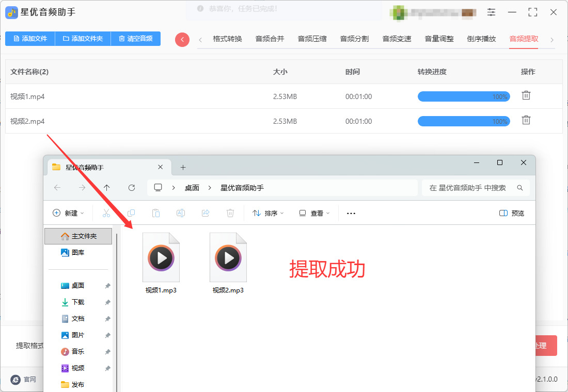568x392 pixels.
Task: Click the 添加文件 button
Action: click(30, 39)
